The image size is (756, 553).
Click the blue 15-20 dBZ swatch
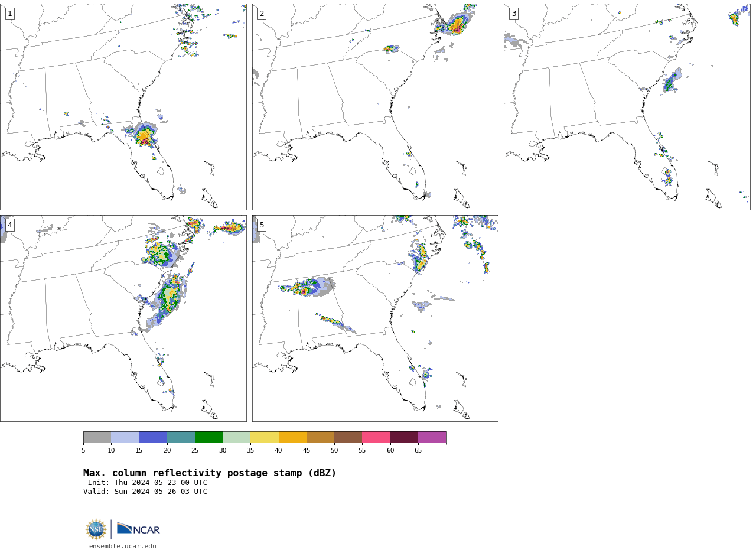tap(153, 437)
